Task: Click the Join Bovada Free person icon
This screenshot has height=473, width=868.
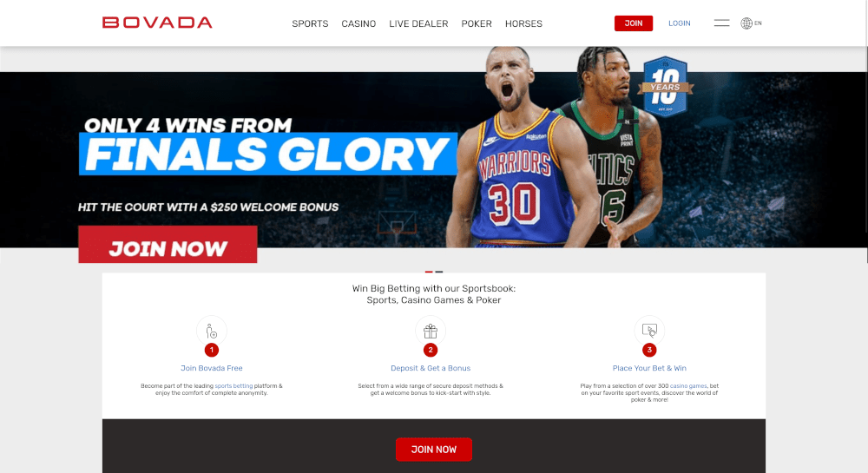Action: point(212,331)
